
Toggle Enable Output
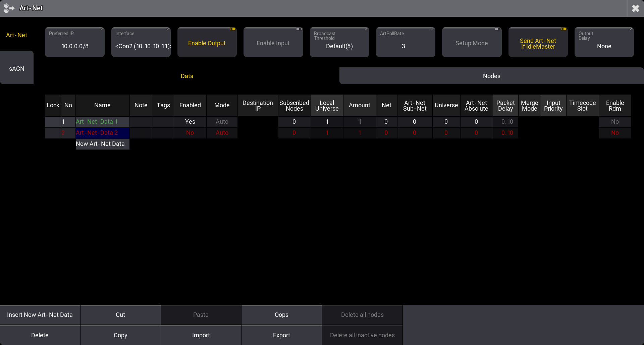click(207, 43)
